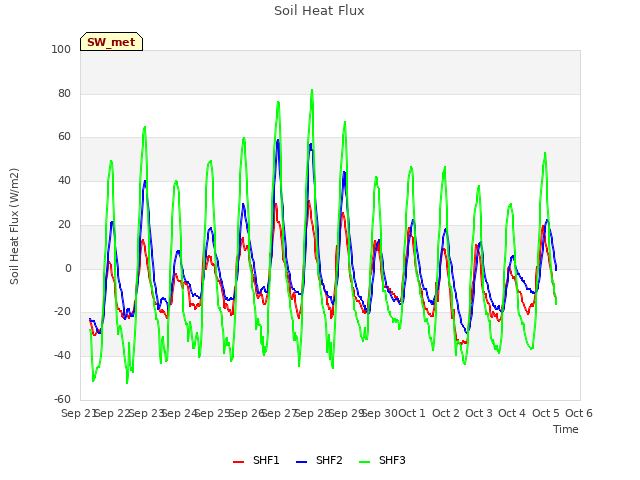The width and height of the screenshot is (640, 480).
Task: Click the Oct 2 x-axis label
Action: tap(446, 413)
